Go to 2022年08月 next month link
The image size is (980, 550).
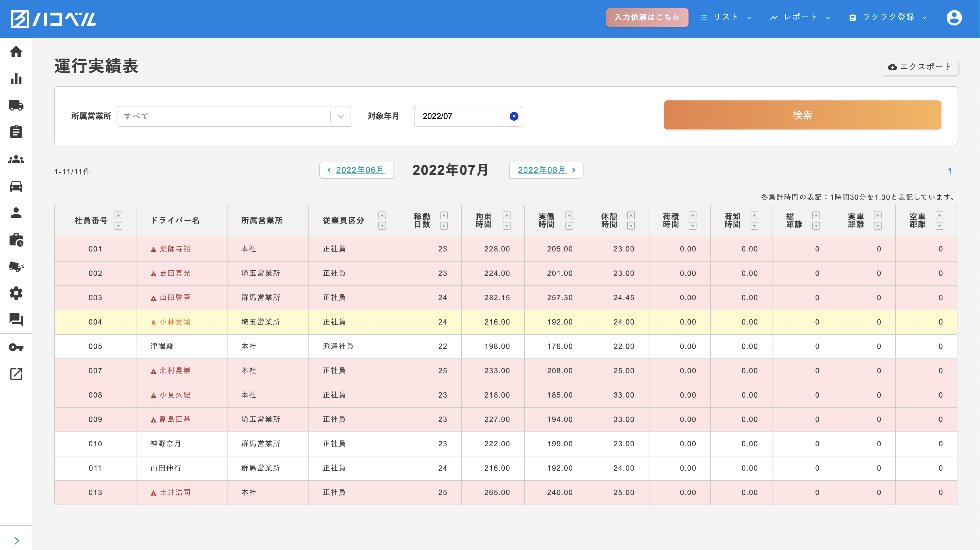[x=546, y=170]
